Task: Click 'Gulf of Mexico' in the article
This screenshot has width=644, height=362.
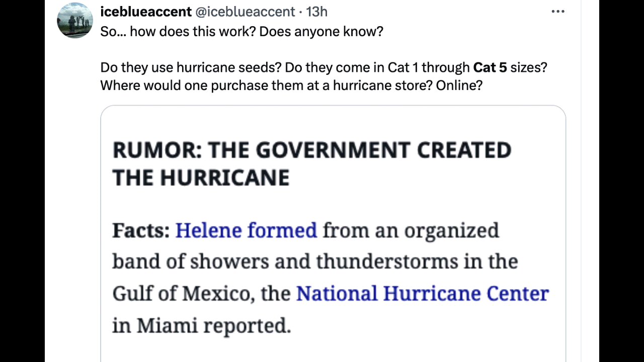Action: [x=181, y=294]
